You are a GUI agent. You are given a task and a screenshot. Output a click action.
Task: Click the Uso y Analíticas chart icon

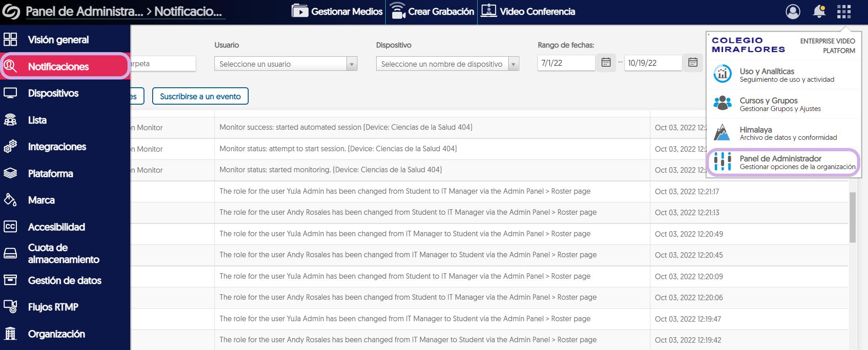pos(723,74)
